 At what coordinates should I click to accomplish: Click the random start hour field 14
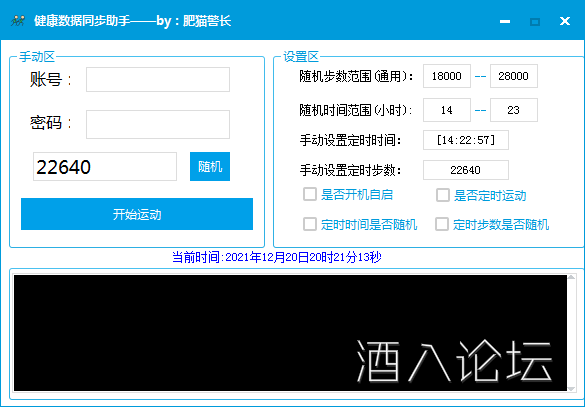[447, 110]
